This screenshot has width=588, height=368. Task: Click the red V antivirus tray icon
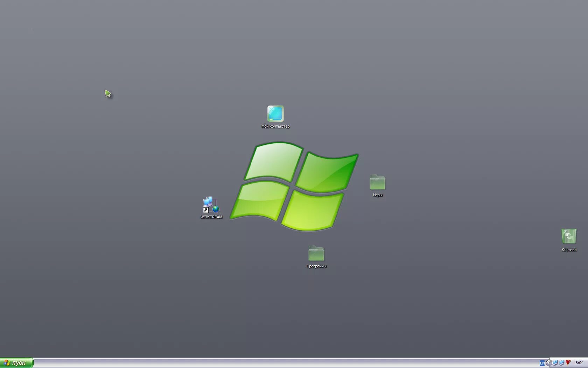pos(568,363)
